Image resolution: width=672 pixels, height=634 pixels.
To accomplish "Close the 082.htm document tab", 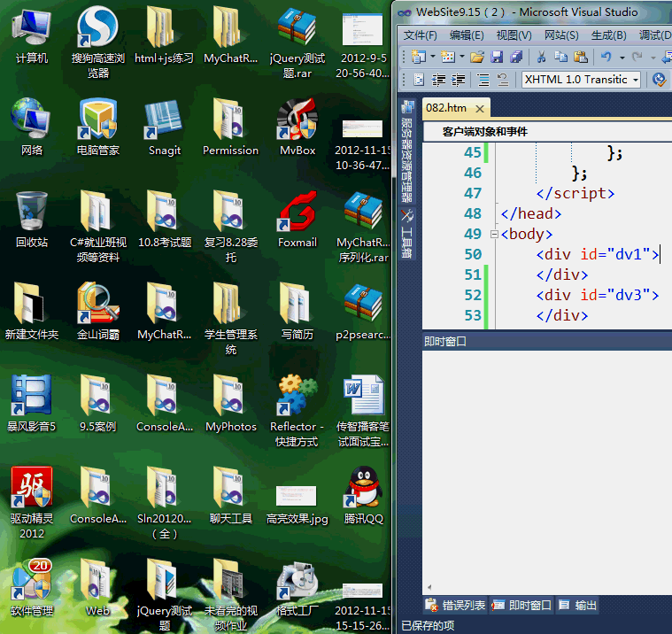I will coord(481,108).
